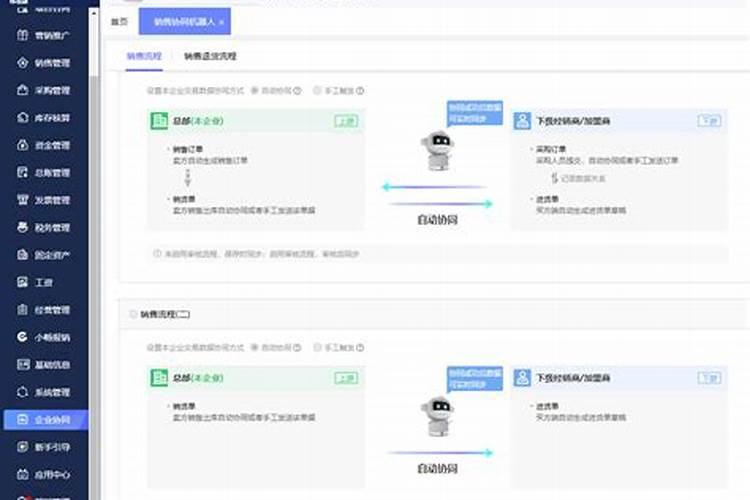Click 下级经销商/加盟商 heading in first flow

click(573, 121)
